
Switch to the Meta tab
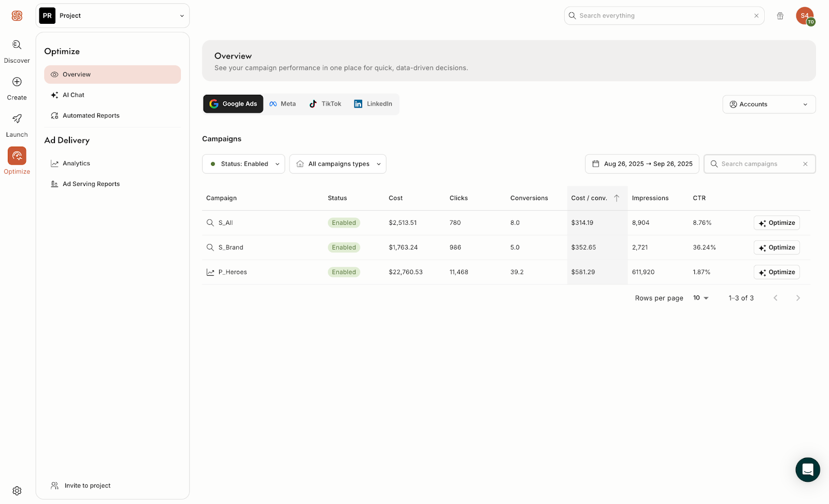pyautogui.click(x=283, y=104)
